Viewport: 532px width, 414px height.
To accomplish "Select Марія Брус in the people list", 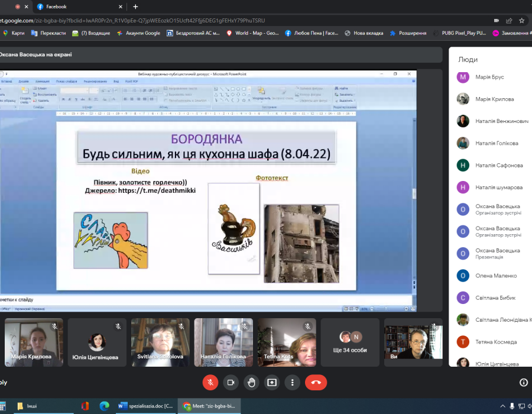I will pos(489,77).
